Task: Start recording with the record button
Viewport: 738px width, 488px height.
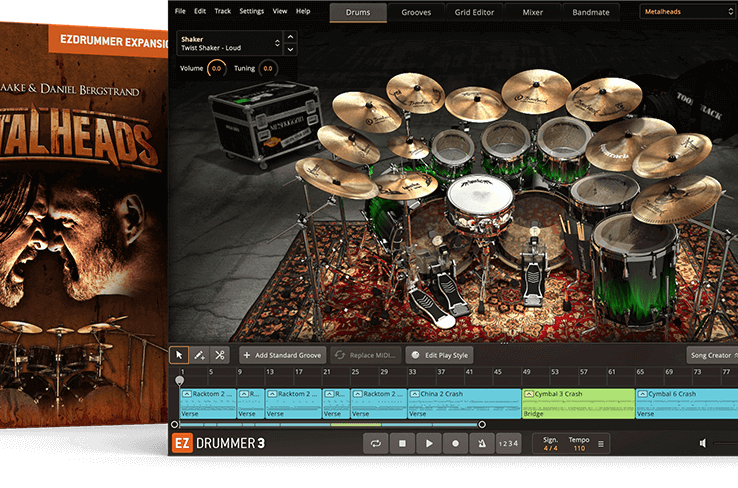Action: 455,443
